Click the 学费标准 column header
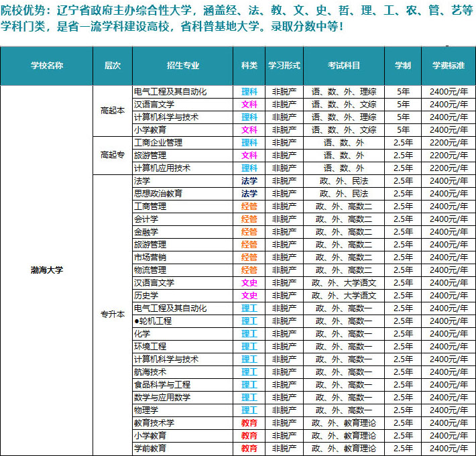This screenshot has height=456, width=476. click(x=449, y=66)
